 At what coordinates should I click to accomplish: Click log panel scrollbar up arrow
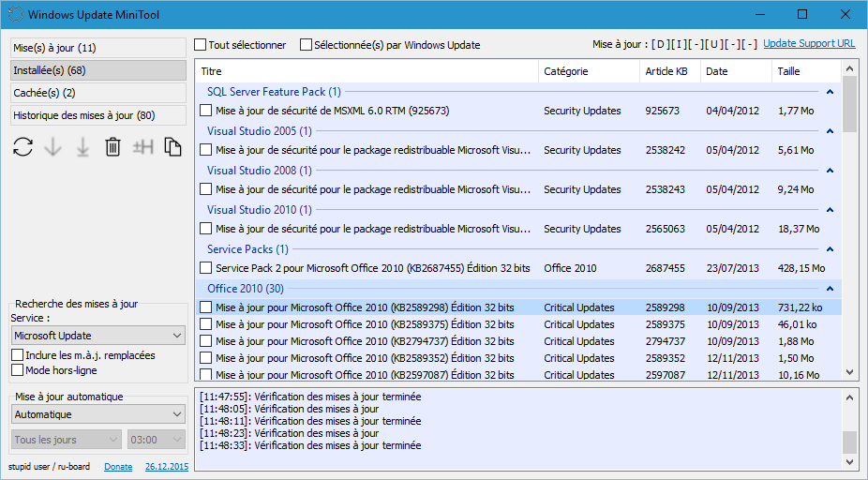click(850, 397)
